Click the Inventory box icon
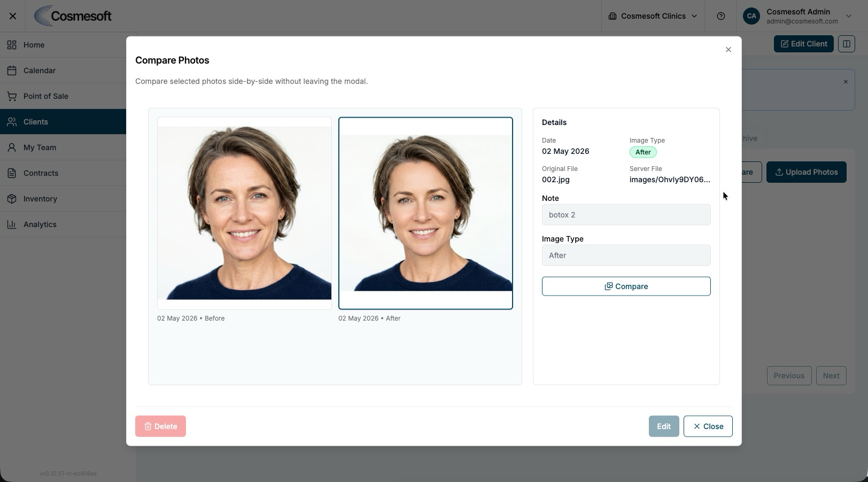 [12, 199]
